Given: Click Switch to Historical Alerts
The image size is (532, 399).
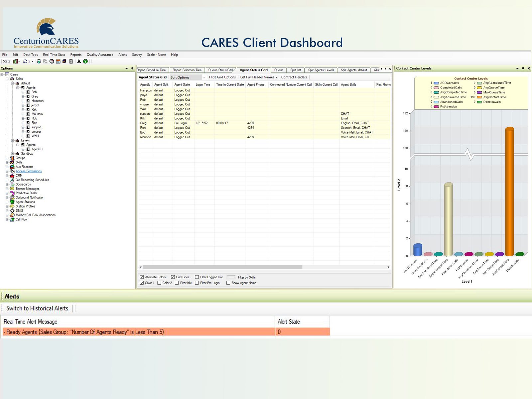Looking at the screenshot, I should click(37, 309).
